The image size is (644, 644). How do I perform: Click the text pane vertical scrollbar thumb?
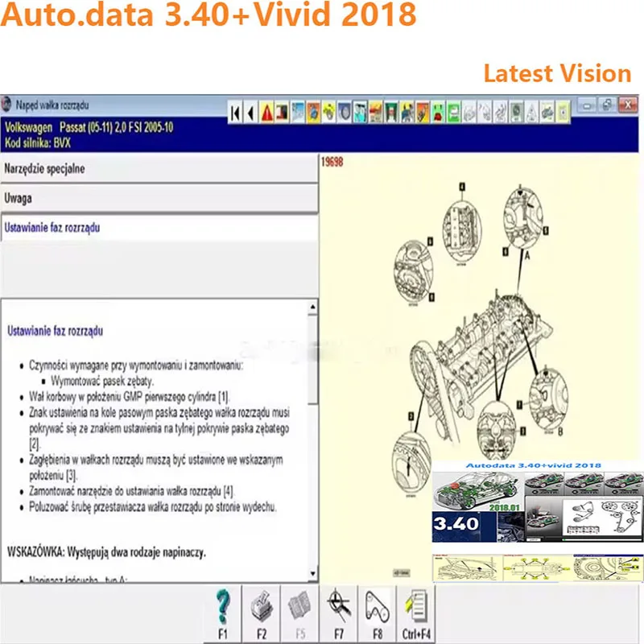313,359
